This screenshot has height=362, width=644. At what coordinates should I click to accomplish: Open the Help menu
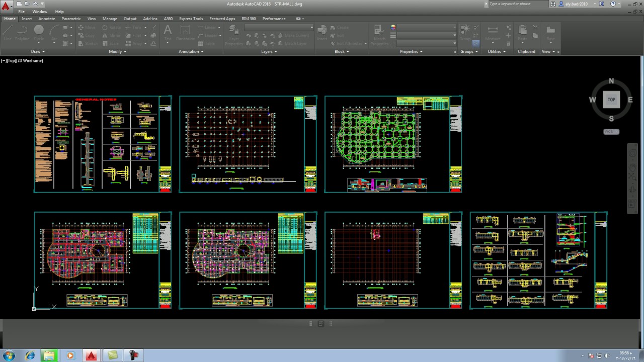point(59,12)
